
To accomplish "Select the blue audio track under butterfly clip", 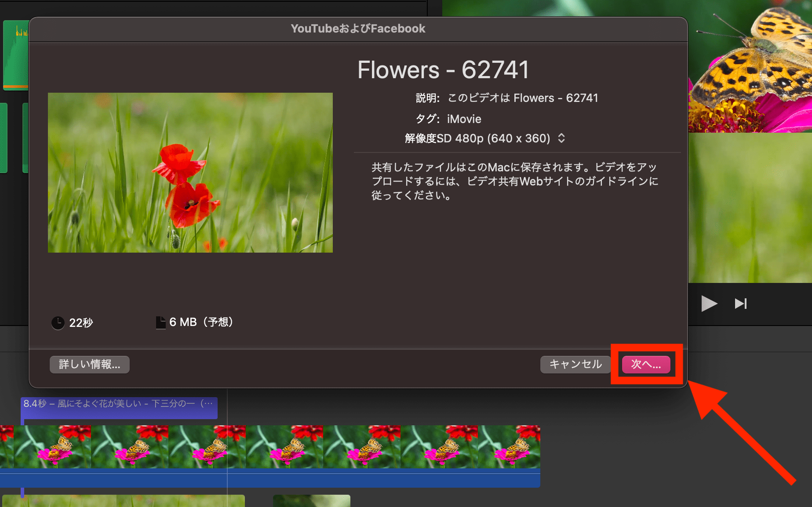I will [x=270, y=478].
